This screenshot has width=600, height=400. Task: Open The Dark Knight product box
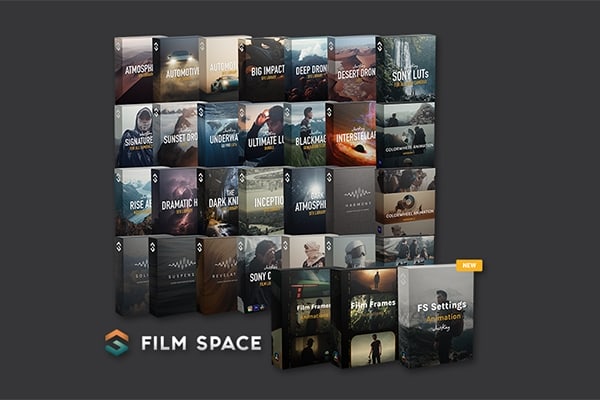pos(218,201)
